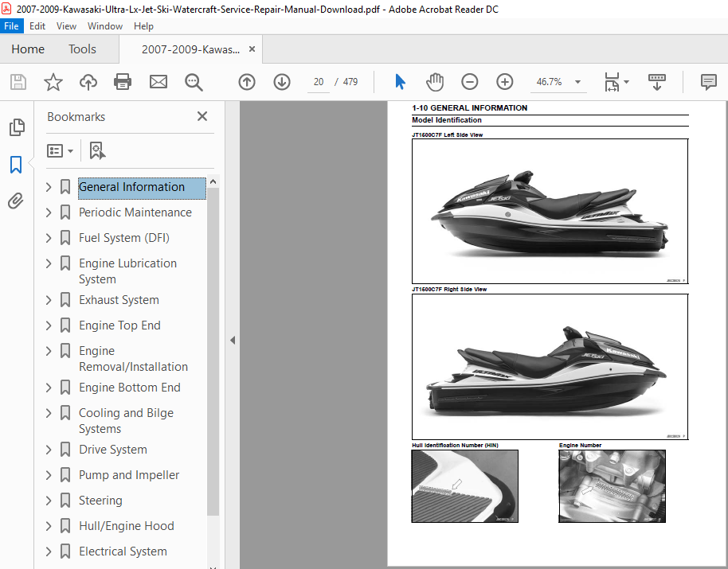Expand the Engine Top End bookmark
The height and width of the screenshot is (569, 728).
tap(49, 325)
